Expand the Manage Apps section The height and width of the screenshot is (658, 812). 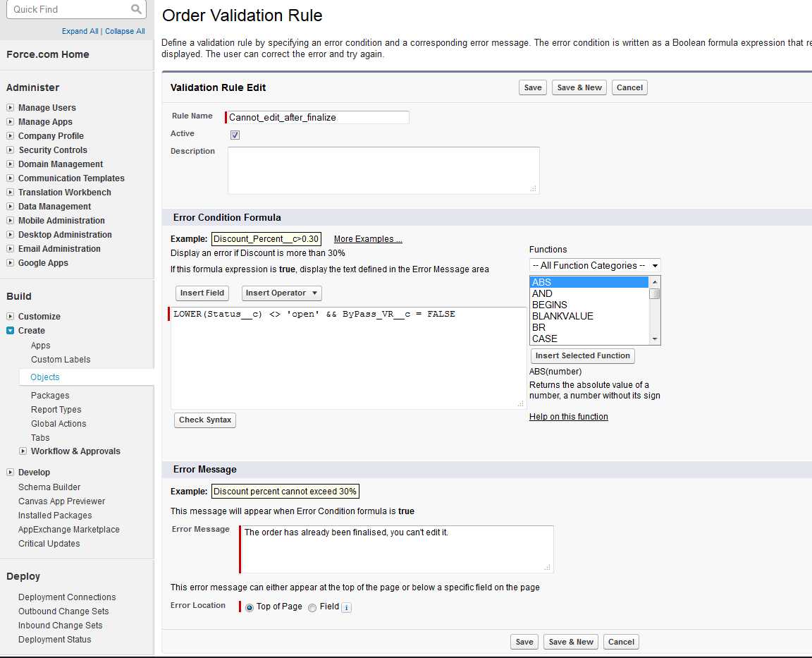tap(10, 121)
